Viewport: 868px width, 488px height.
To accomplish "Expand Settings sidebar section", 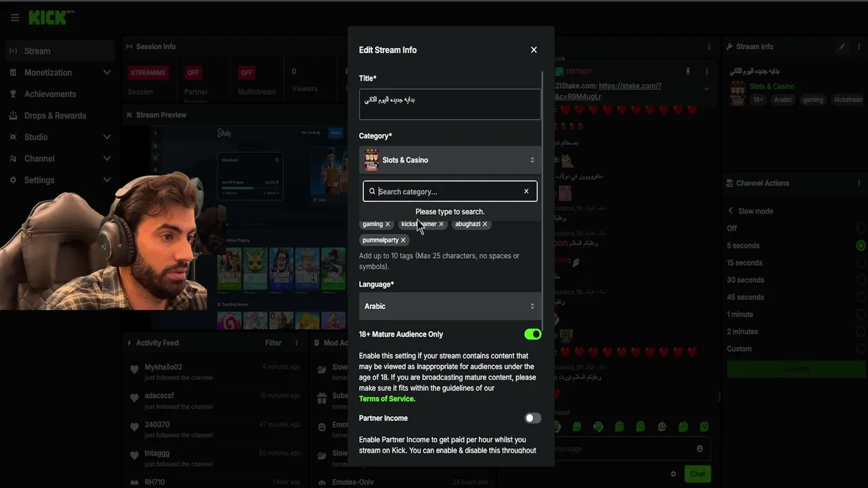I will point(106,180).
